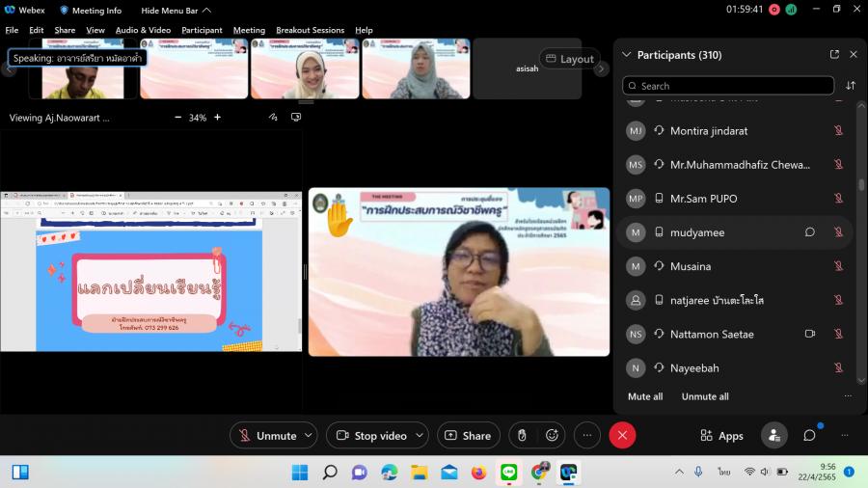Collapse the Participants panel chevron
868x488 pixels.
pos(627,55)
